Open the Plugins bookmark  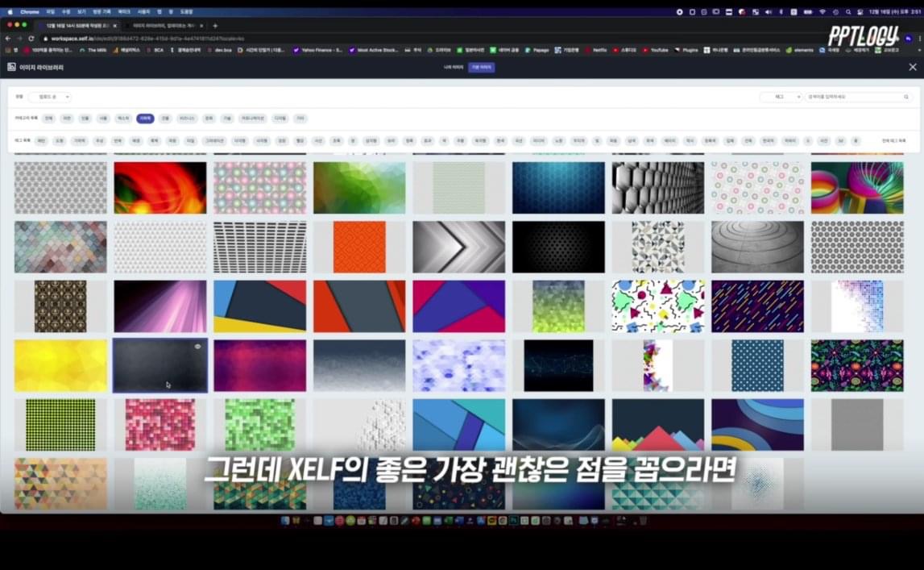tap(686, 51)
